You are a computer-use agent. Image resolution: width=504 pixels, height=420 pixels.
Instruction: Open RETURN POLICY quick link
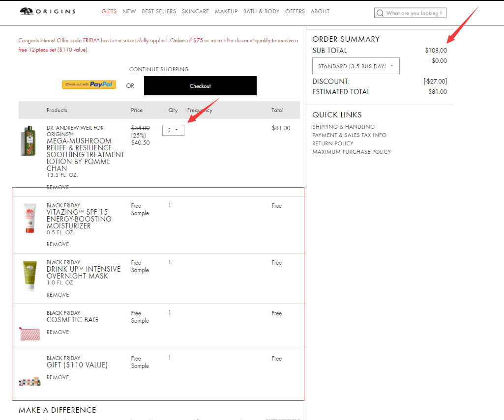333,143
